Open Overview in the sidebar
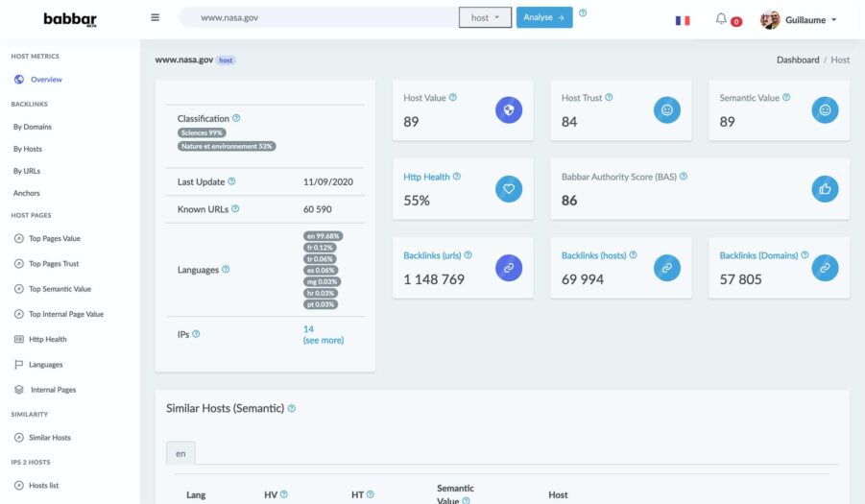The width and height of the screenshot is (865, 504). [x=46, y=80]
